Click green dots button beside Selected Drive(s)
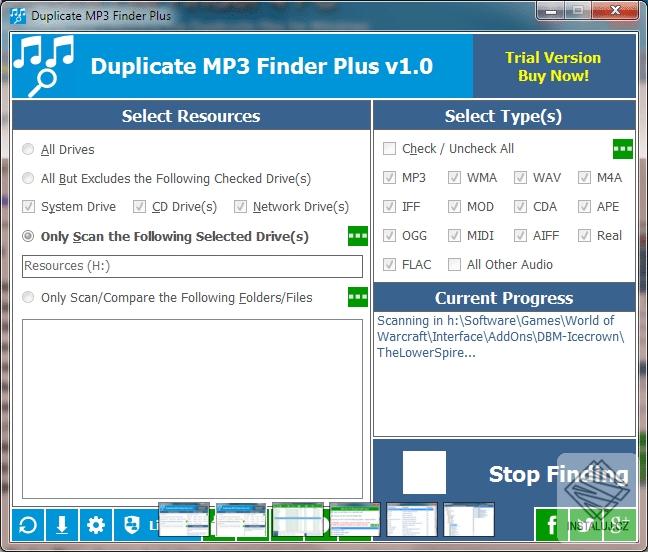Screen dimensions: 648x553 [x=358, y=236]
